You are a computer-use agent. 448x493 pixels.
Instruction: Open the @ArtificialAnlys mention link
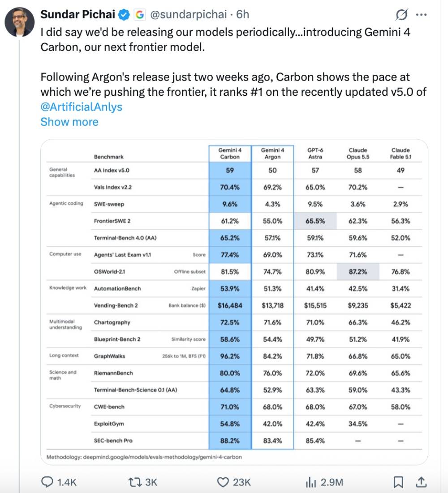click(x=81, y=107)
